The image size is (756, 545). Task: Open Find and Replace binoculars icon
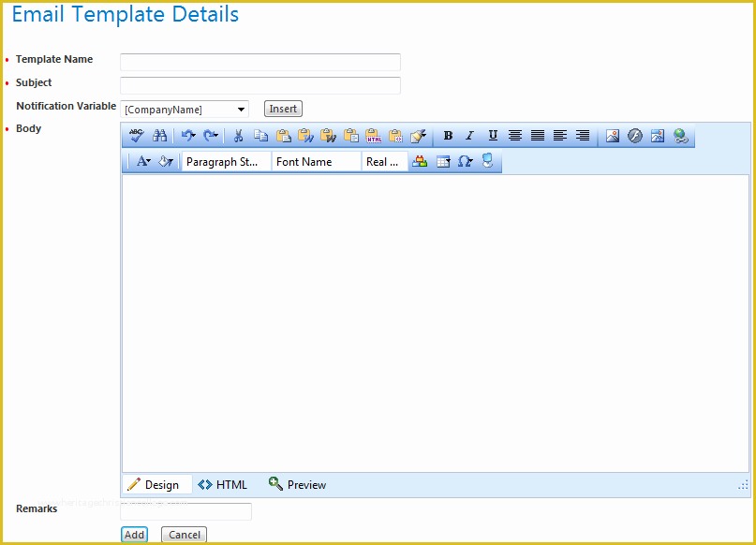click(x=159, y=136)
